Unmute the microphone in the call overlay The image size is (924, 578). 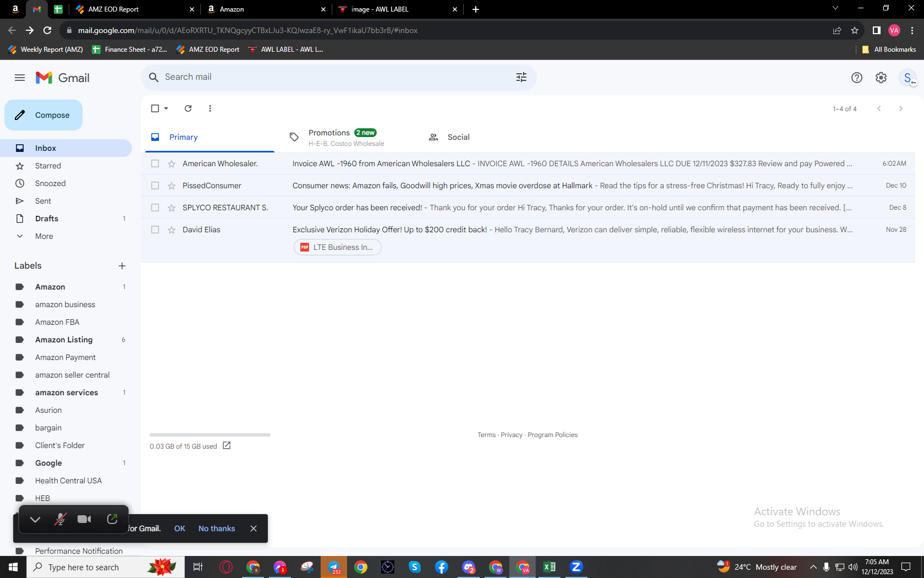[60, 519]
